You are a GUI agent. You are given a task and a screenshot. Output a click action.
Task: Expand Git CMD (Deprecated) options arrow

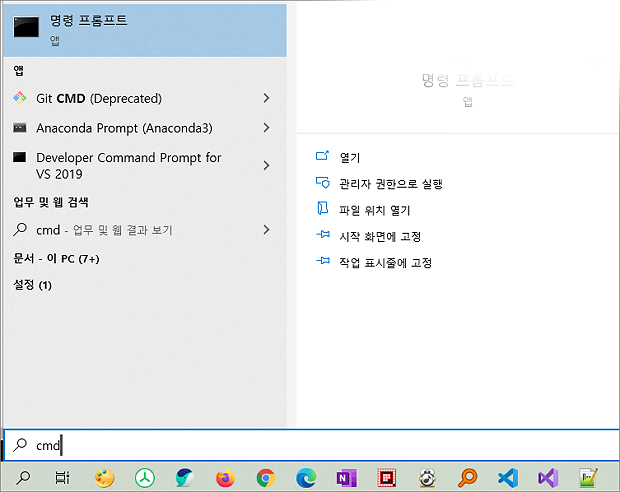(267, 98)
